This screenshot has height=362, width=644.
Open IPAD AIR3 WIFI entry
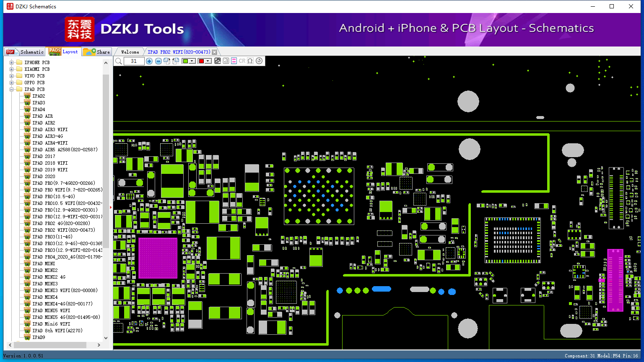50,129
